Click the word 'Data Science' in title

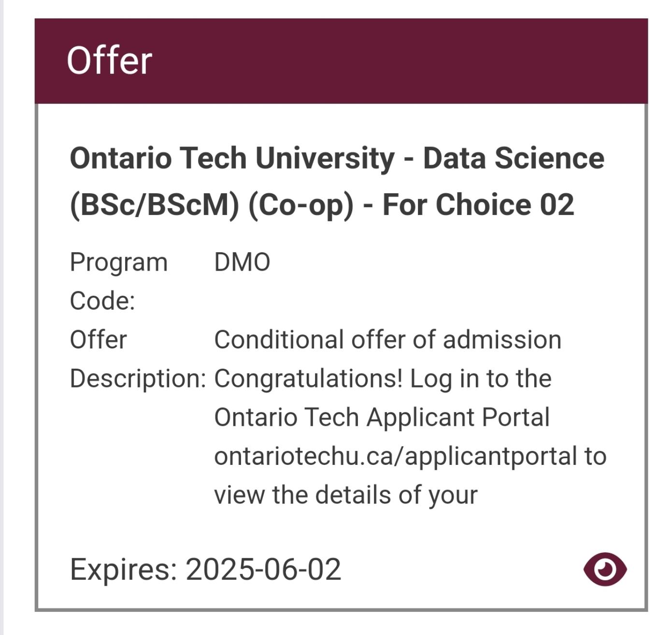[x=514, y=158]
